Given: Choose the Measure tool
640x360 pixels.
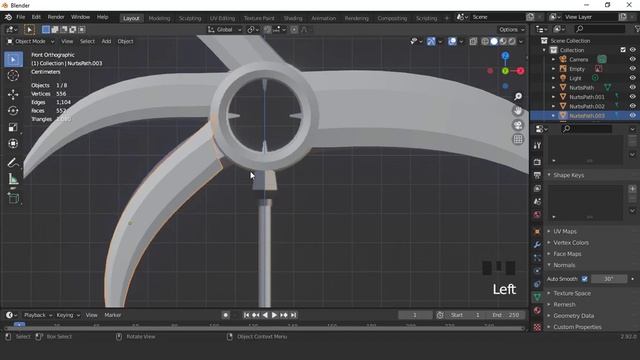Looking at the screenshot, I should (13, 179).
